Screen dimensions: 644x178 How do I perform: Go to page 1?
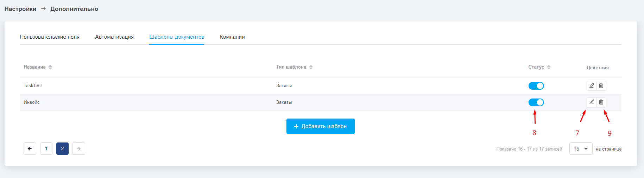[46, 149]
